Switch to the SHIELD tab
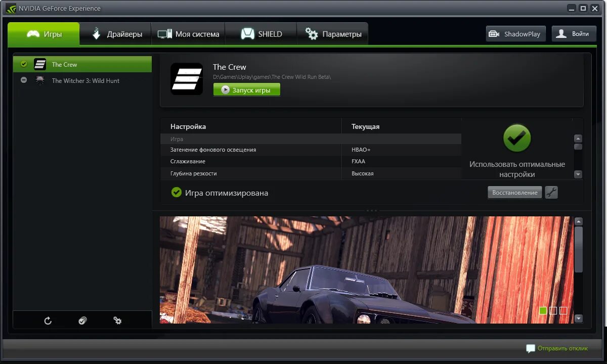The height and width of the screenshot is (364, 607). click(261, 34)
